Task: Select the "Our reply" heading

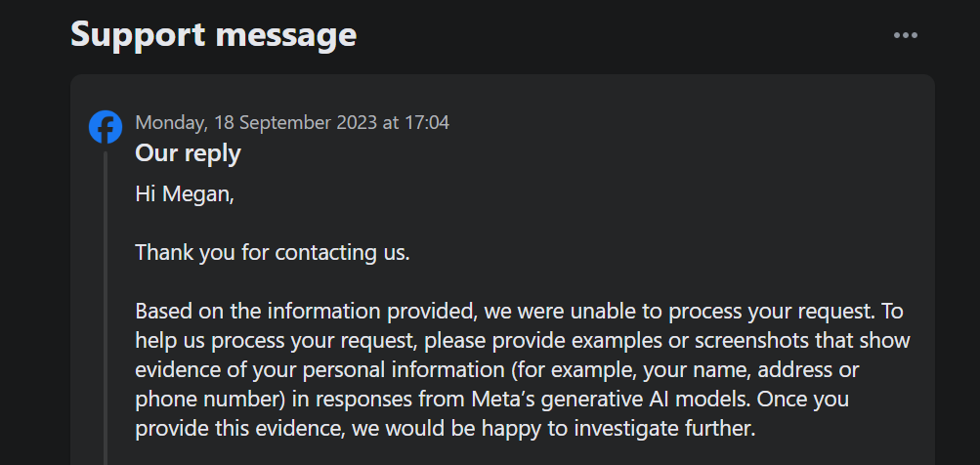Action: [x=188, y=153]
